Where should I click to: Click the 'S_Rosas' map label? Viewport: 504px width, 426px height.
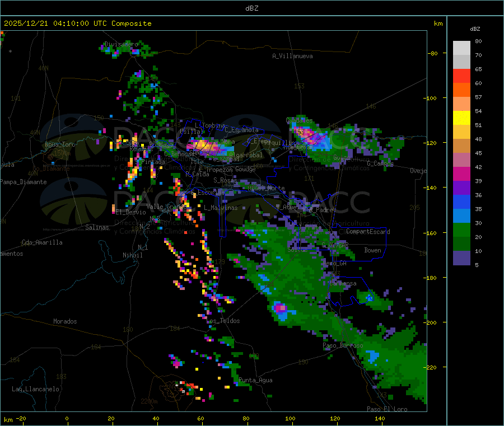pos(225,180)
